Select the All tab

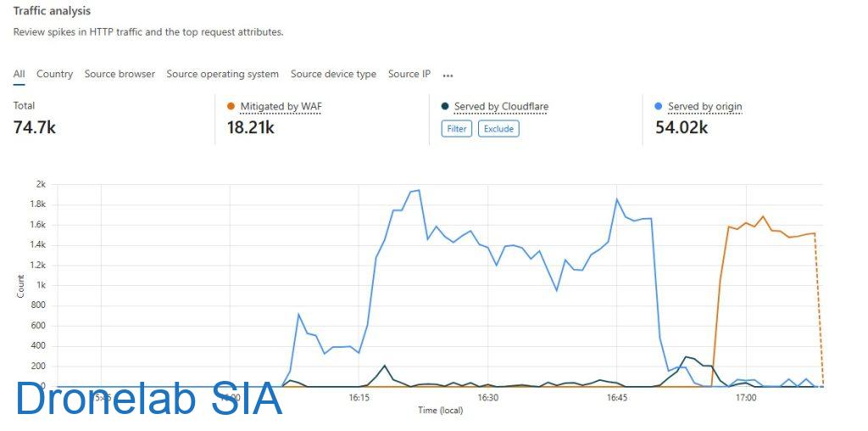pos(19,75)
